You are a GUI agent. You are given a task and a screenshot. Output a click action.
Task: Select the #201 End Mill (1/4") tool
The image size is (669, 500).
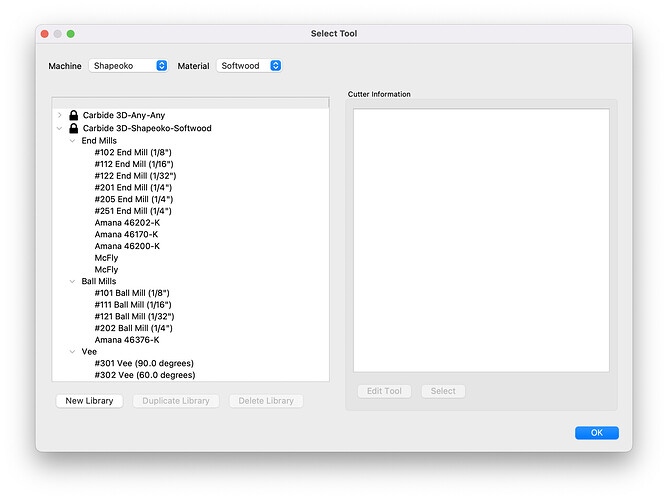(x=133, y=187)
